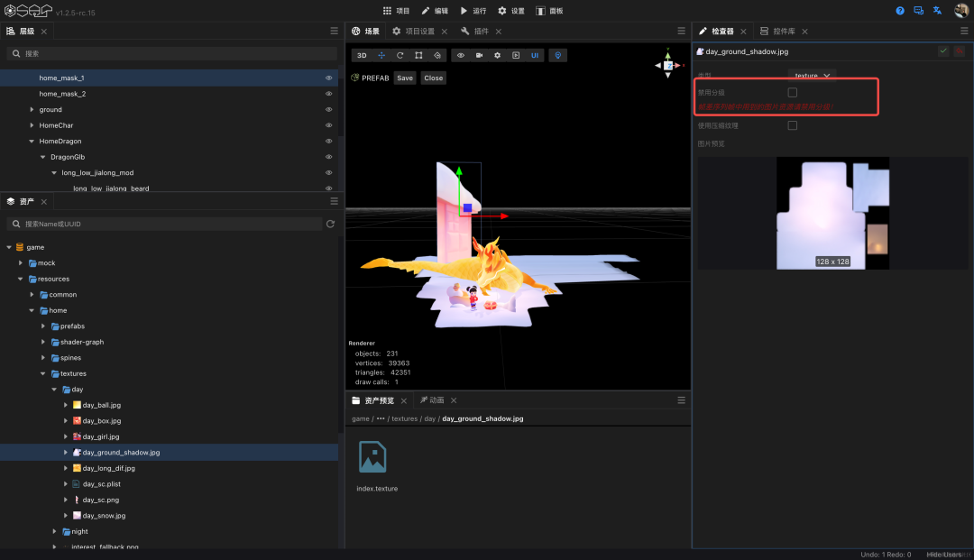Refresh the asset list
Screen dimensions: 974x560
pos(330,224)
